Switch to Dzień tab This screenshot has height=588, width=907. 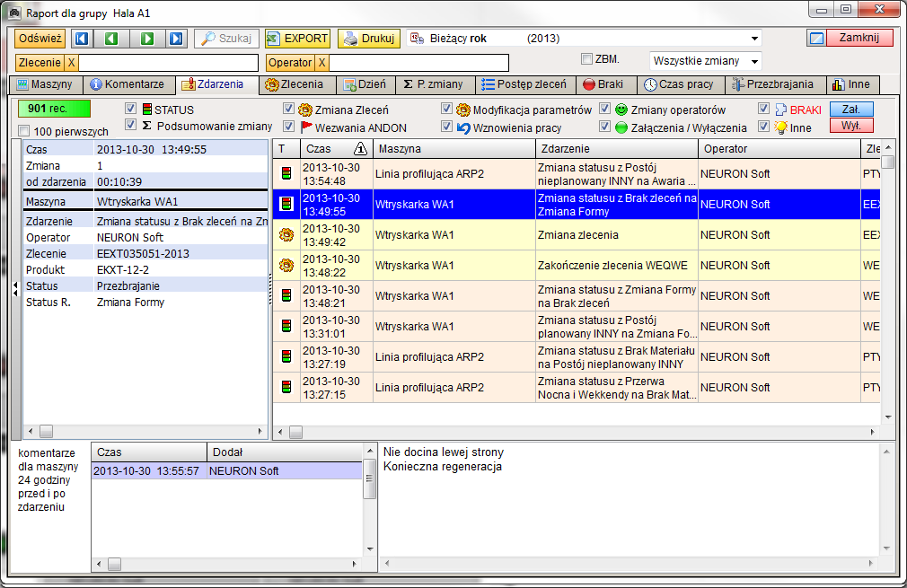365,84
